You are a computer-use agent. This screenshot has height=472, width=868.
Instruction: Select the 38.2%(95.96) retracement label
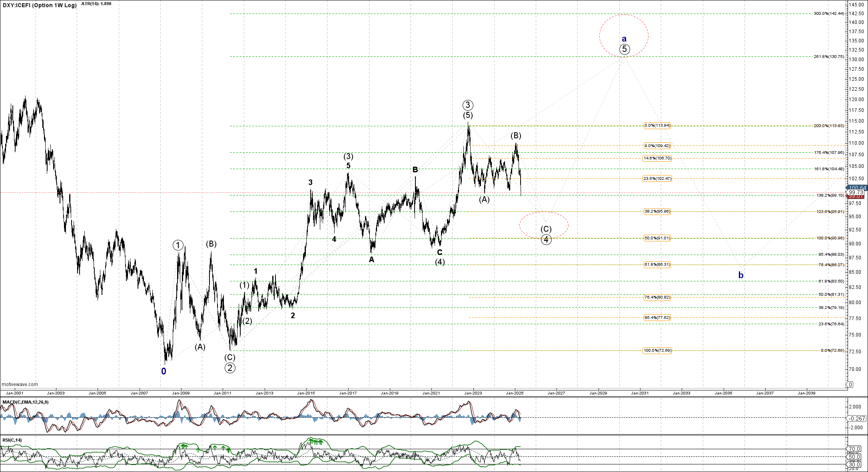coord(657,211)
